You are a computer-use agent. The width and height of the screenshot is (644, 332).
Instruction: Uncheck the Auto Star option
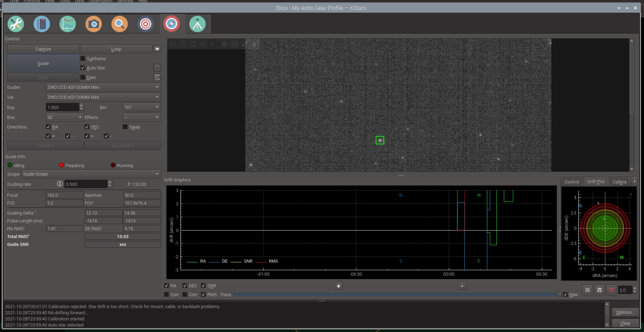83,68
